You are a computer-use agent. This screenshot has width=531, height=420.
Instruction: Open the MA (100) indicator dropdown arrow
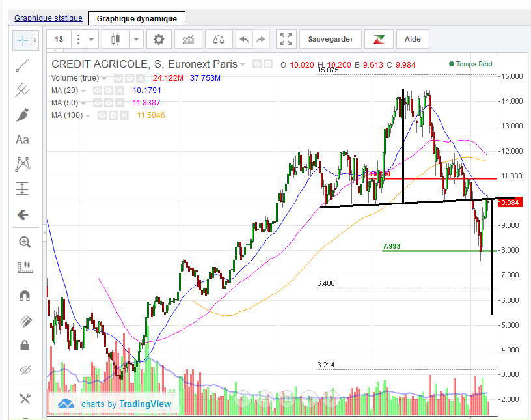[x=87, y=115]
